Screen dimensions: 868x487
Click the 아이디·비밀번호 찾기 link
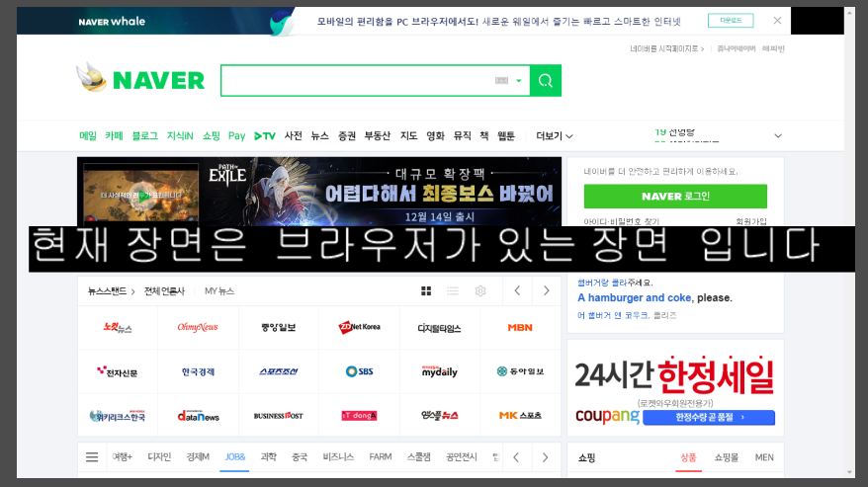pyautogui.click(x=621, y=221)
